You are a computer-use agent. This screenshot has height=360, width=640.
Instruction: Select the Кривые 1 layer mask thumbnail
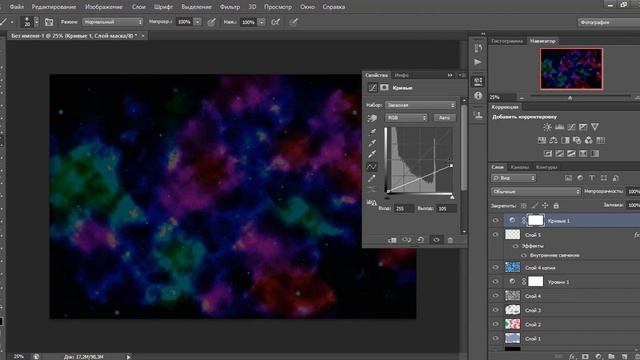(x=536, y=220)
